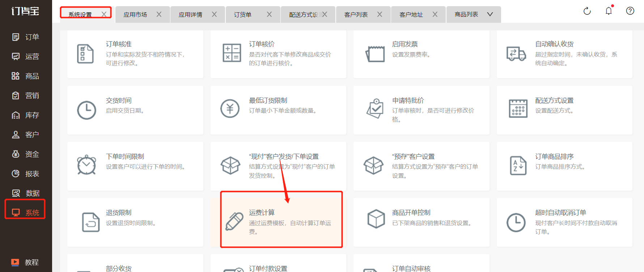Open the notification bell

(x=609, y=11)
